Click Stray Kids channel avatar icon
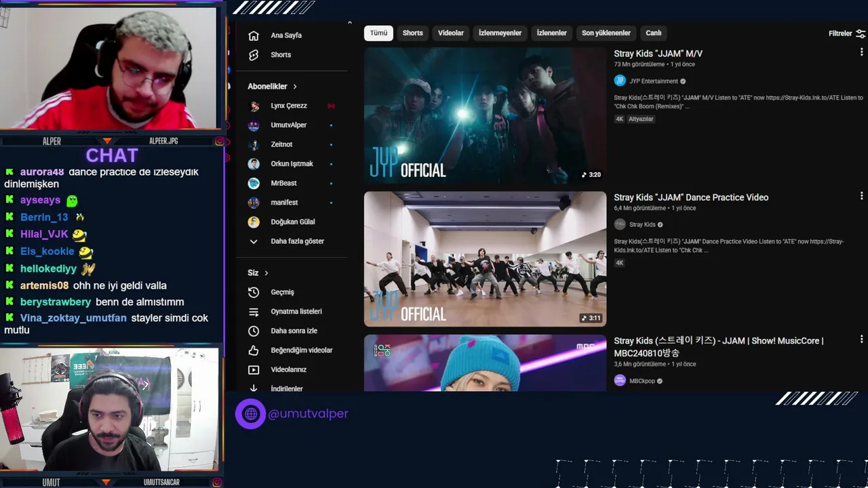 point(620,224)
